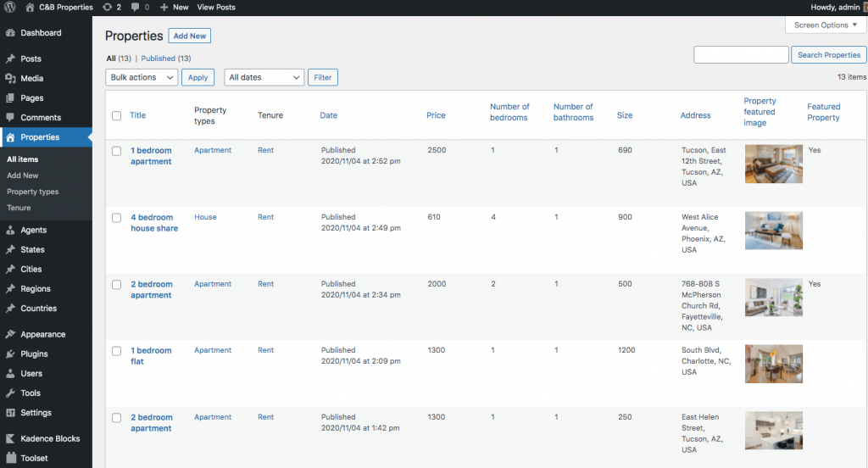Sort by Number of bathrooms column
868x468 pixels.
(574, 112)
